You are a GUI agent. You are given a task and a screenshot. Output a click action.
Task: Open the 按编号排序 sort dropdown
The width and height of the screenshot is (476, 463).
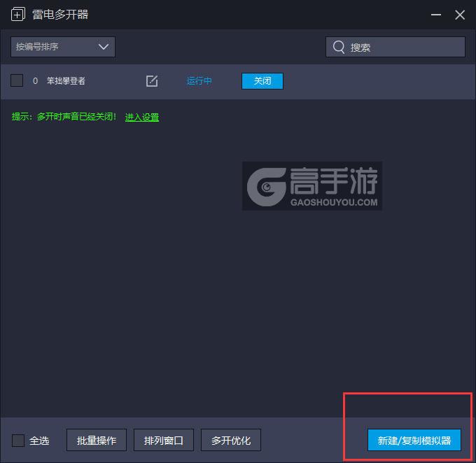tap(63, 47)
